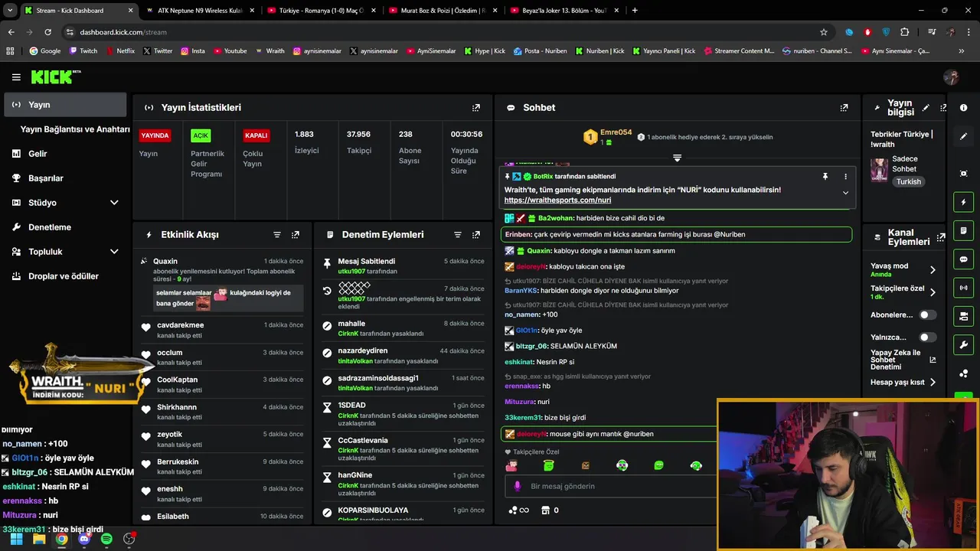This screenshot has height=551, width=980.
Task: Edit stream info with the pencil in Yayın bilgisi
Action: click(926, 108)
